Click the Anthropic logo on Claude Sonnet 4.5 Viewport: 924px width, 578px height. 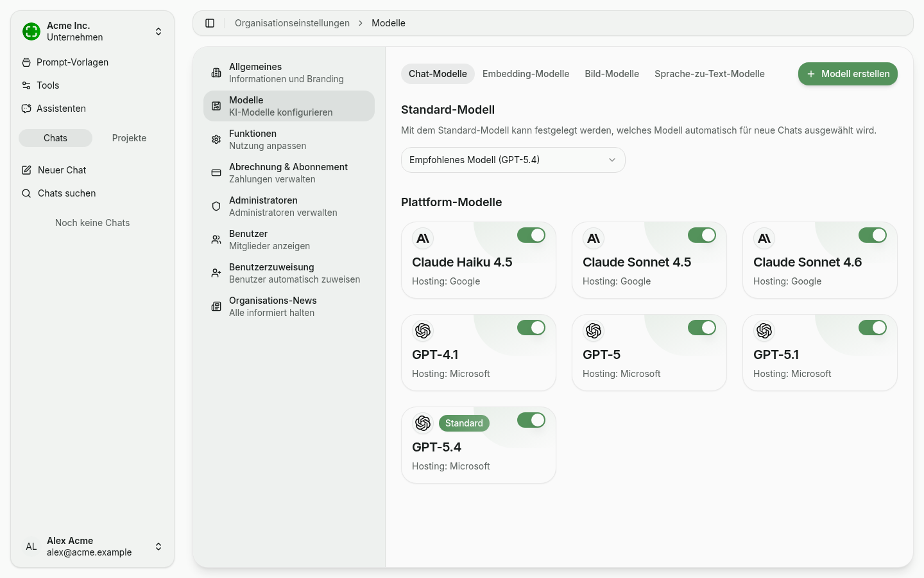(594, 238)
